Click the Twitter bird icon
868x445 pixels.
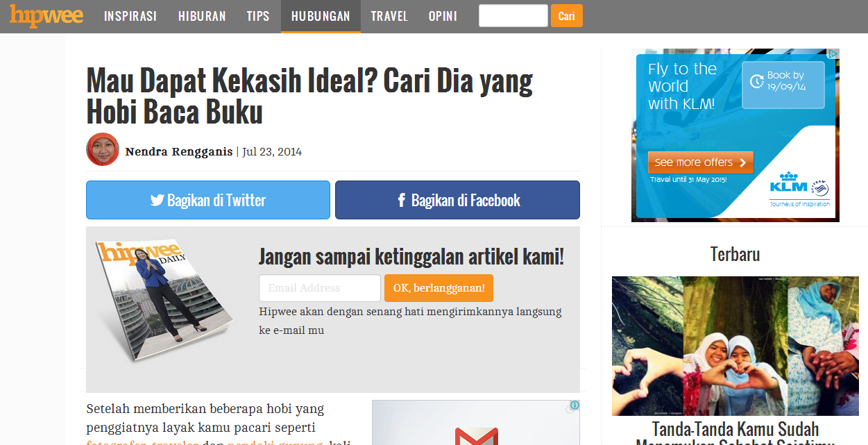158,201
